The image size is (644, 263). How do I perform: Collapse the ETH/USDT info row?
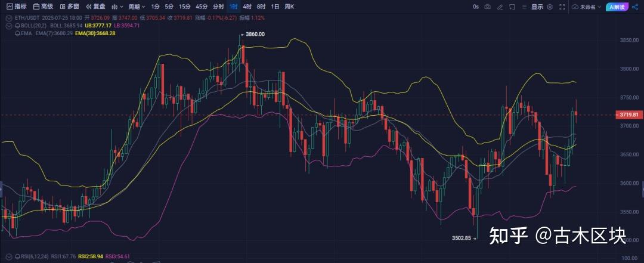tap(9, 18)
